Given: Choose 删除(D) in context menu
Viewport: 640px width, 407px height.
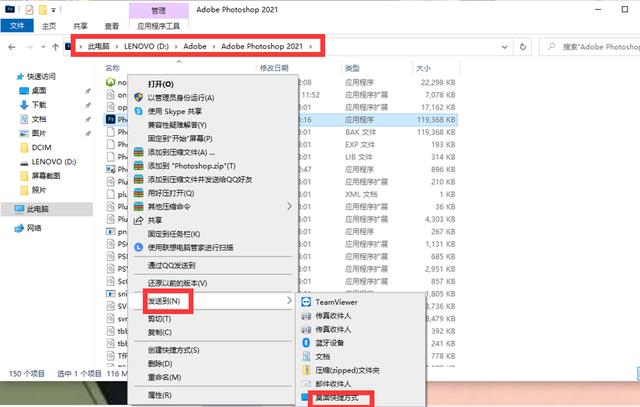Looking at the screenshot, I should (x=212, y=364).
